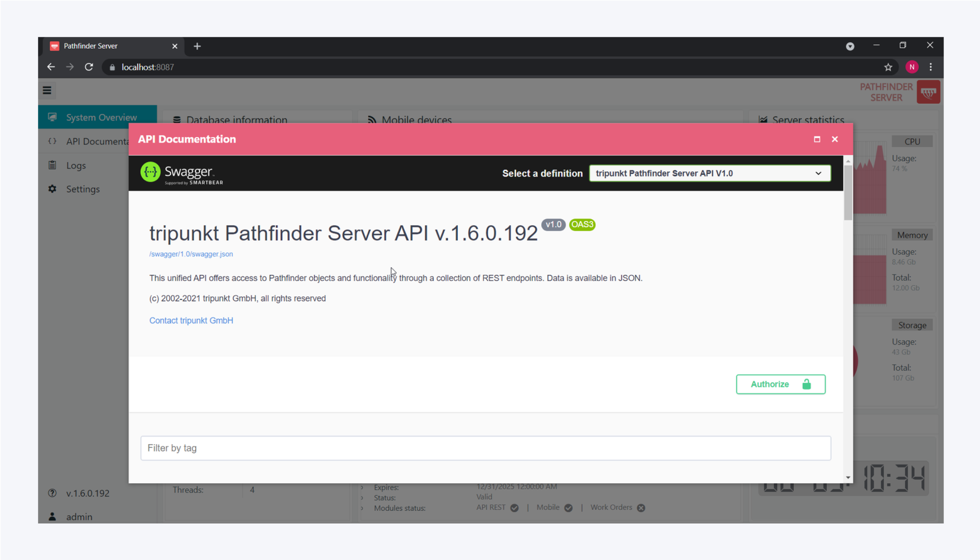Screen dimensions: 980x560
Task: Click the '12.00 Gb' memory total value
Action: (x=905, y=288)
